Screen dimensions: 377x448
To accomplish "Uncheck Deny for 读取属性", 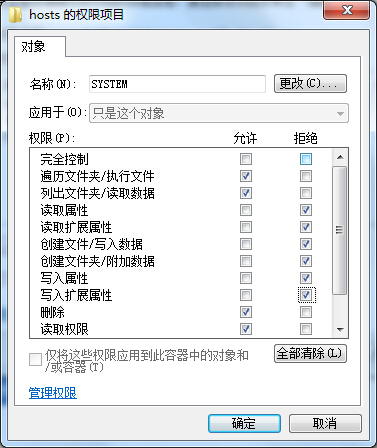I will coord(306,210).
